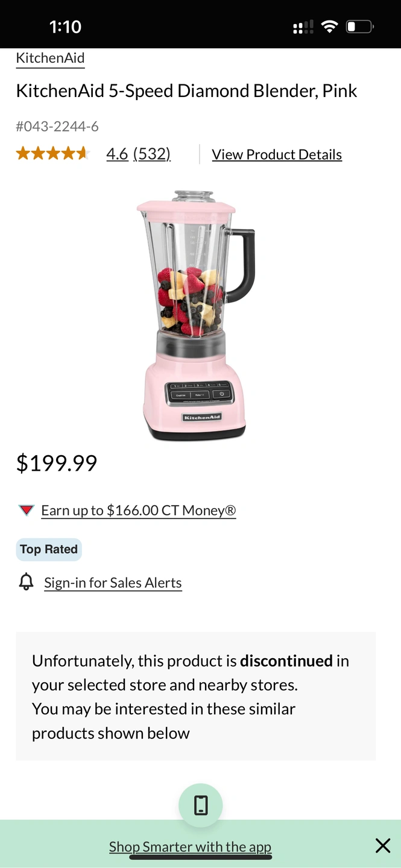Image resolution: width=401 pixels, height=868 pixels.
Task: Tap the 1:10 clock in status bar
Action: (65, 27)
